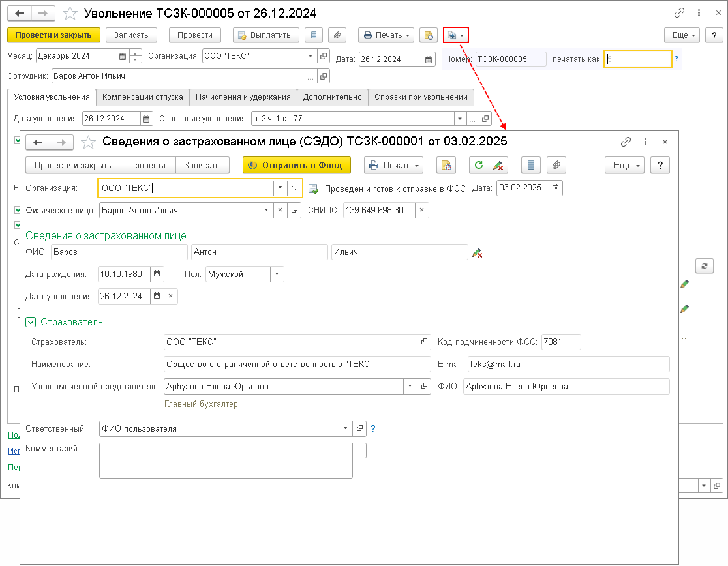Click icon right of Печать in СЭДО toolbar
This screenshot has height=566, width=728.
pyautogui.click(x=446, y=165)
